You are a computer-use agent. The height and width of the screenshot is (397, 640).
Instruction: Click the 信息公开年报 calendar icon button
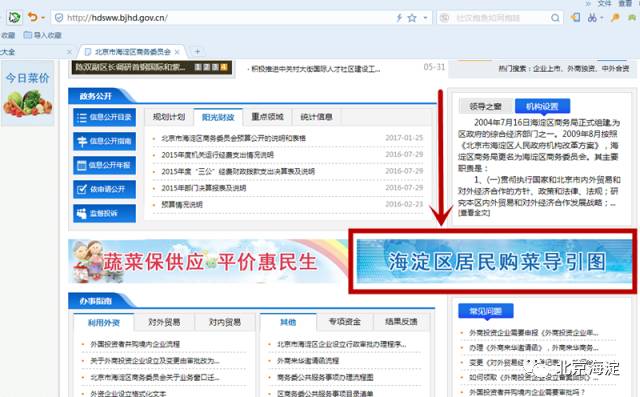pyautogui.click(x=104, y=165)
